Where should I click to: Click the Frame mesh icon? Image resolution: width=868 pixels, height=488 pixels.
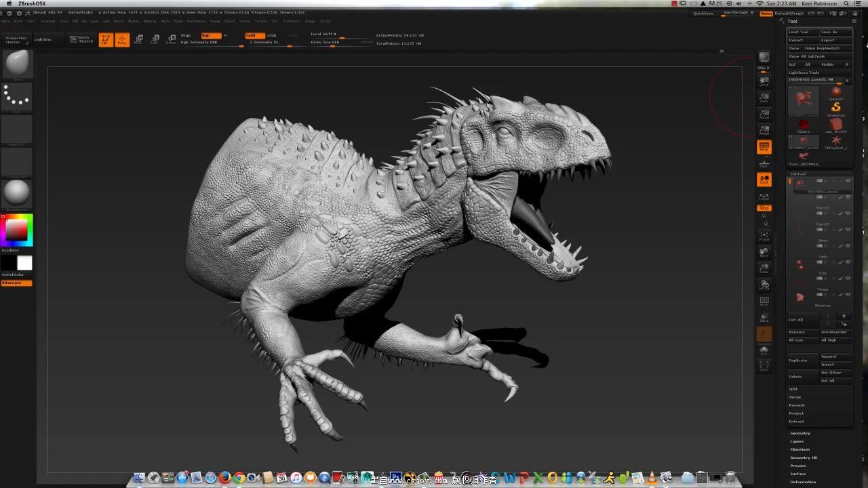point(764,237)
